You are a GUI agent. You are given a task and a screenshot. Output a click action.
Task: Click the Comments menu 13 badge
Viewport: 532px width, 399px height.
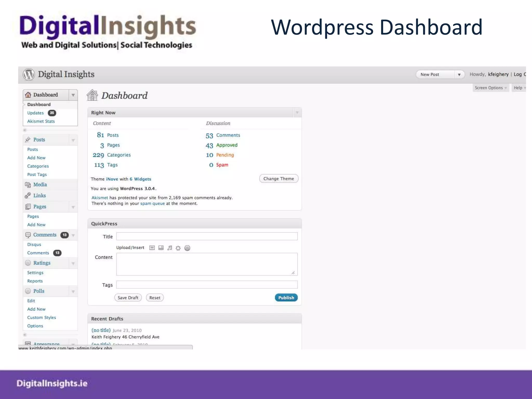click(64, 235)
